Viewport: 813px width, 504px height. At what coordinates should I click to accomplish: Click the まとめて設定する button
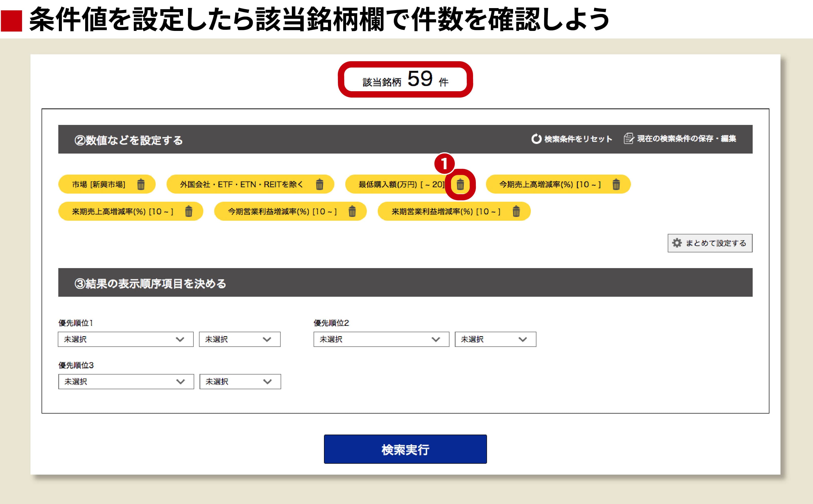[x=710, y=243]
